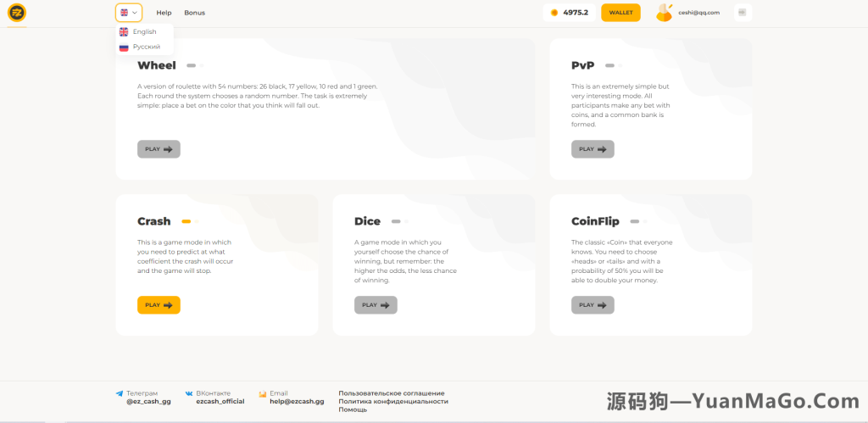Choose Русский from the language list
Screen dimensions: 868x423
tap(146, 47)
